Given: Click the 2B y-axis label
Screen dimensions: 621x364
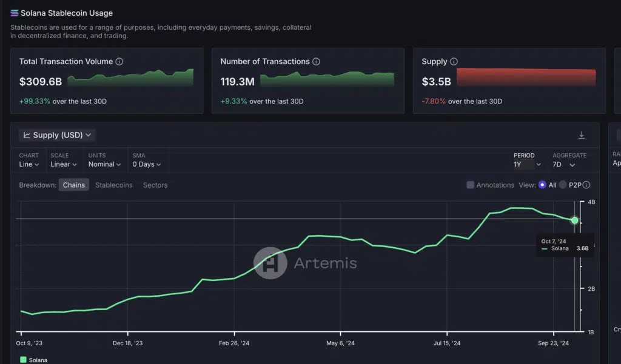Looking at the screenshot, I should point(591,289).
